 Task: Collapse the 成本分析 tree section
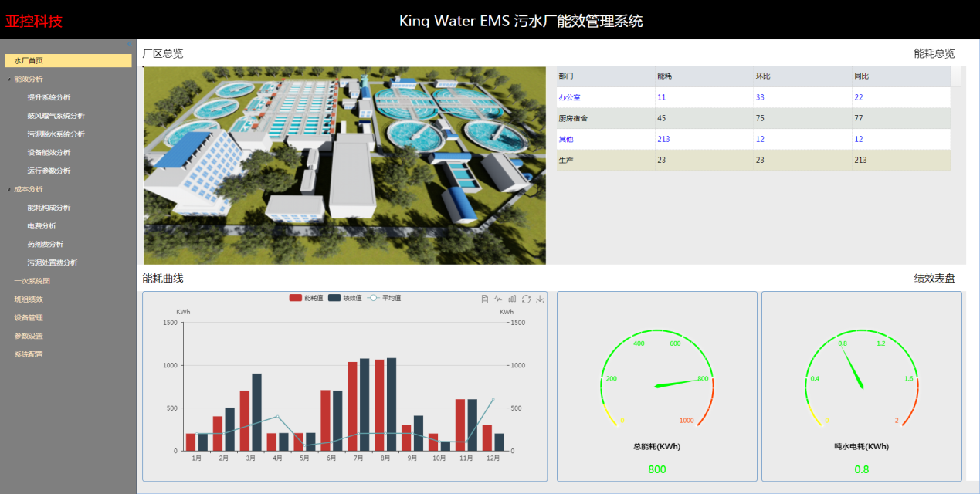[x=8, y=189]
